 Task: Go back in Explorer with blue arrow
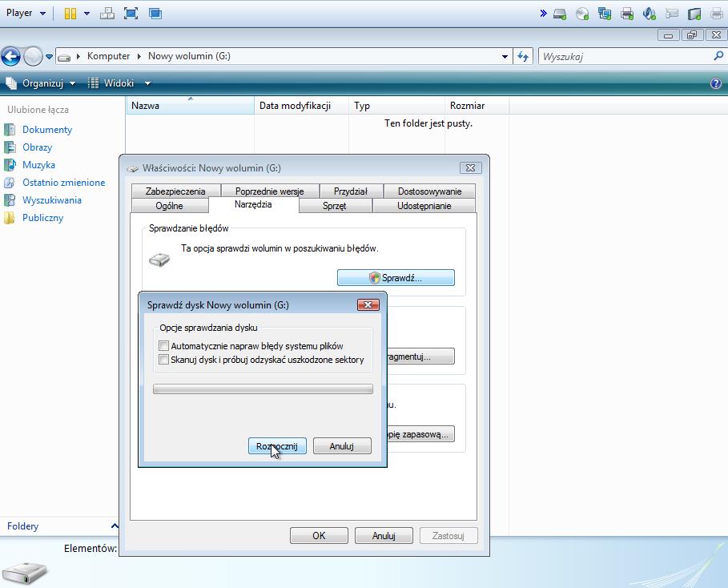(10, 57)
